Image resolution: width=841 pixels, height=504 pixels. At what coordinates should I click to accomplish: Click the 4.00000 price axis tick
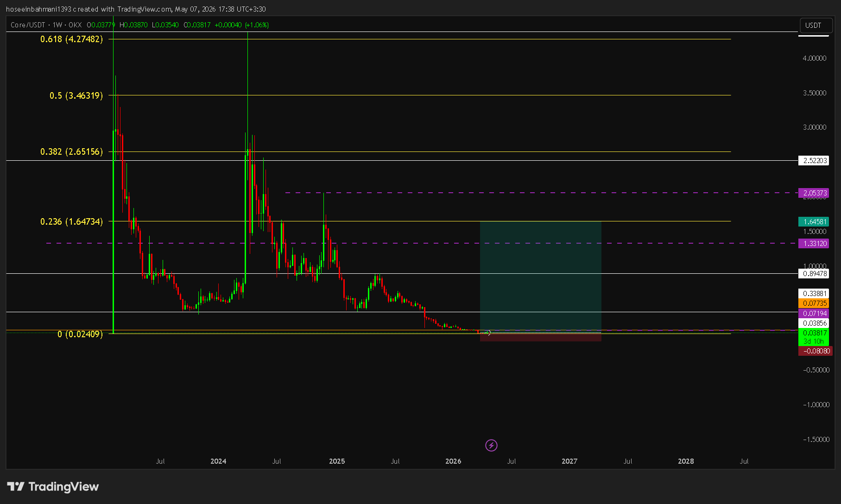(x=815, y=58)
